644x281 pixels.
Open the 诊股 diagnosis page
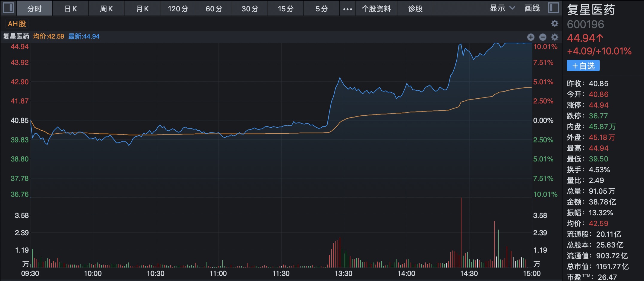click(x=415, y=8)
